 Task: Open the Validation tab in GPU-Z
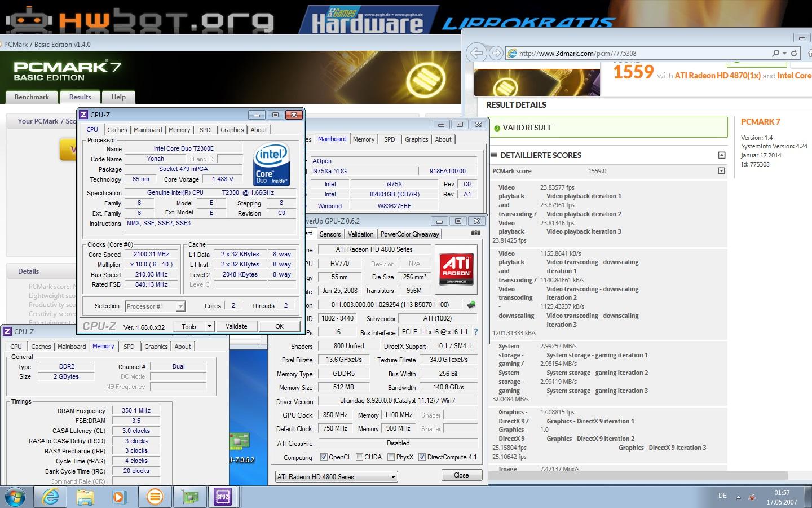tap(360, 234)
